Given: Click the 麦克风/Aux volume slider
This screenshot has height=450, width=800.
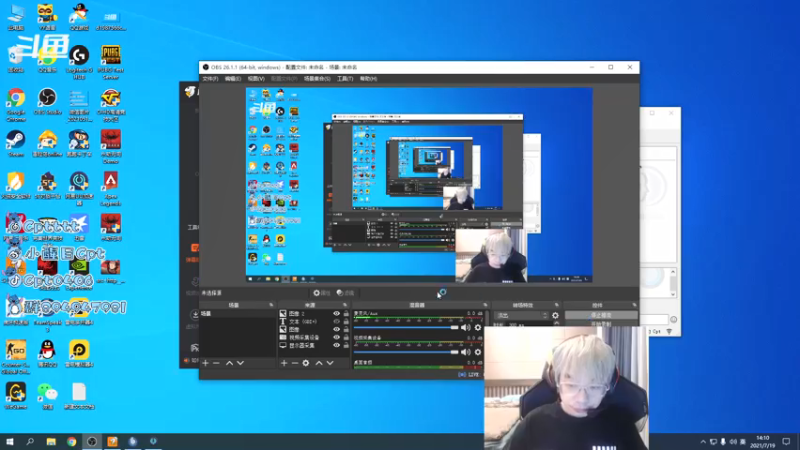Looking at the screenshot, I should coord(406,328).
